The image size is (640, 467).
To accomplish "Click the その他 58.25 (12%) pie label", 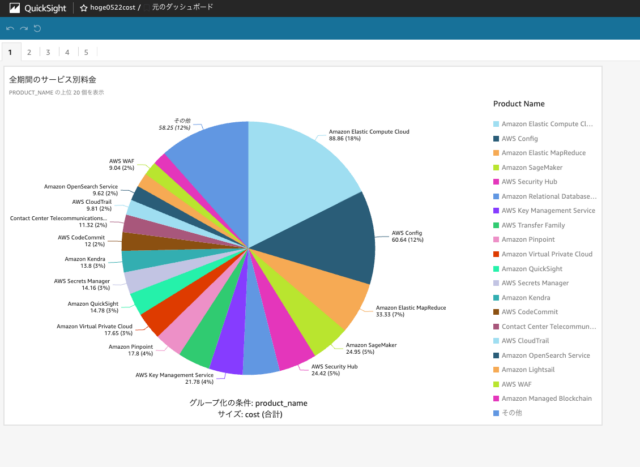I will pyautogui.click(x=175, y=124).
